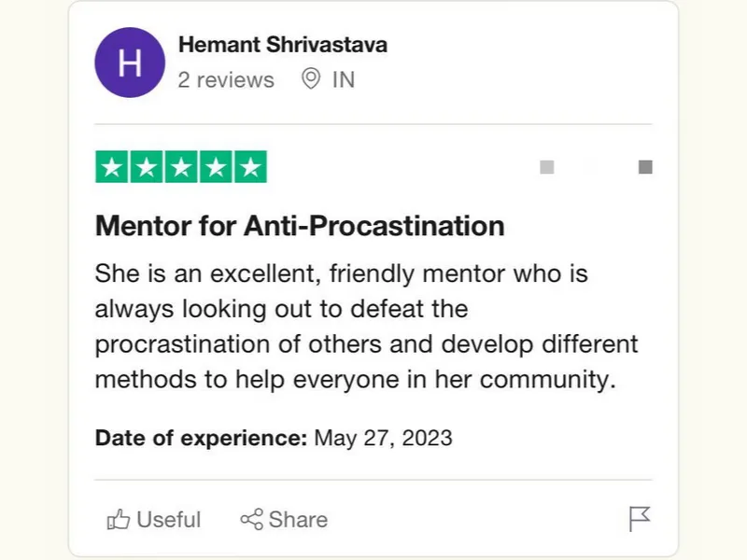This screenshot has height=560, width=747.
Task: Open the purple H avatar
Action: (130, 63)
